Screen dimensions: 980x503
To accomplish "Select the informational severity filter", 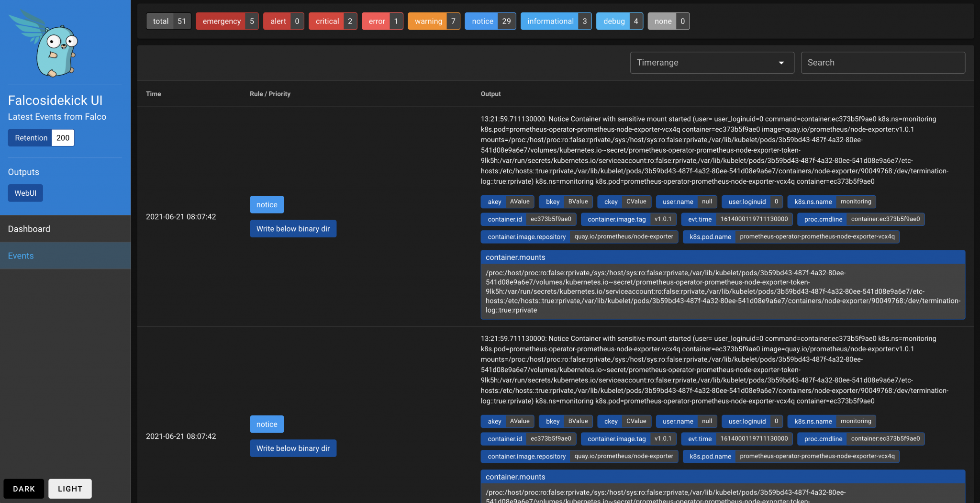I will pos(556,21).
